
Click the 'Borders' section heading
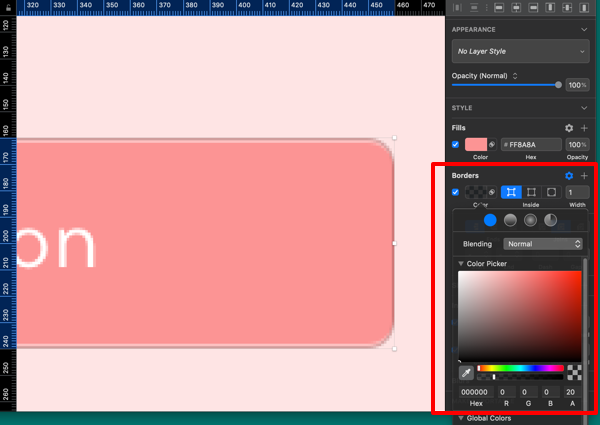click(465, 176)
